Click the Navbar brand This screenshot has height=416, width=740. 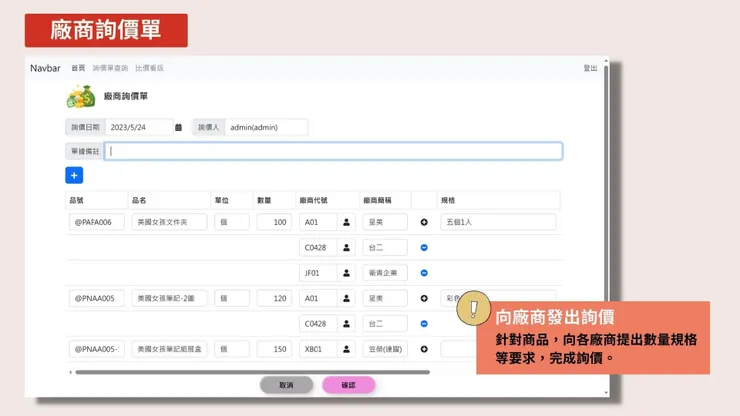[x=45, y=68]
